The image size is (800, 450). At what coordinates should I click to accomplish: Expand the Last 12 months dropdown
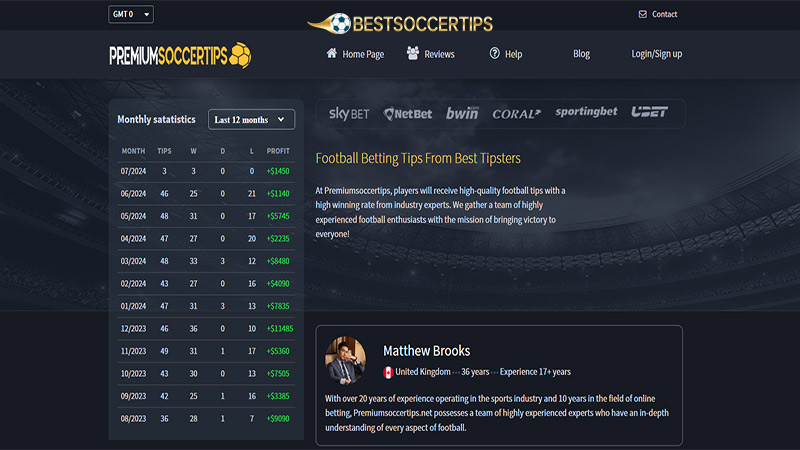point(251,119)
